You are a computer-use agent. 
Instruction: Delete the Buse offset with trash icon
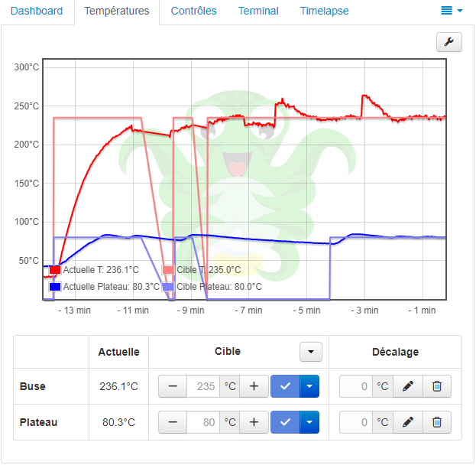437,386
